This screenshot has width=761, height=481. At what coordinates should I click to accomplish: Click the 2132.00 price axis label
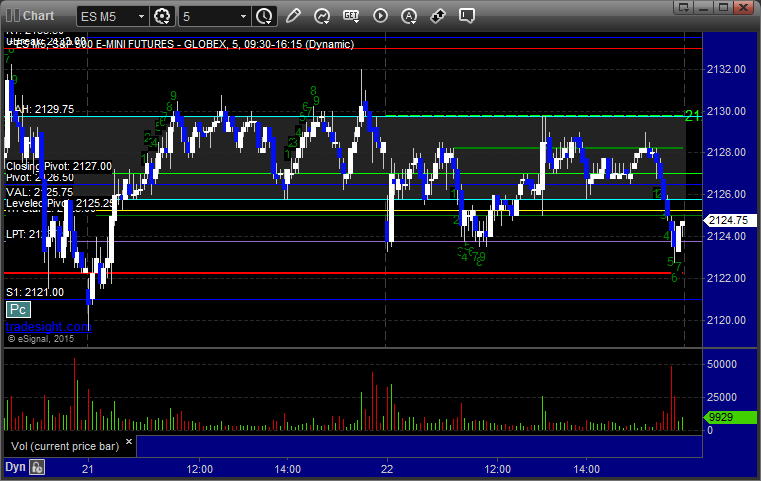(x=726, y=69)
